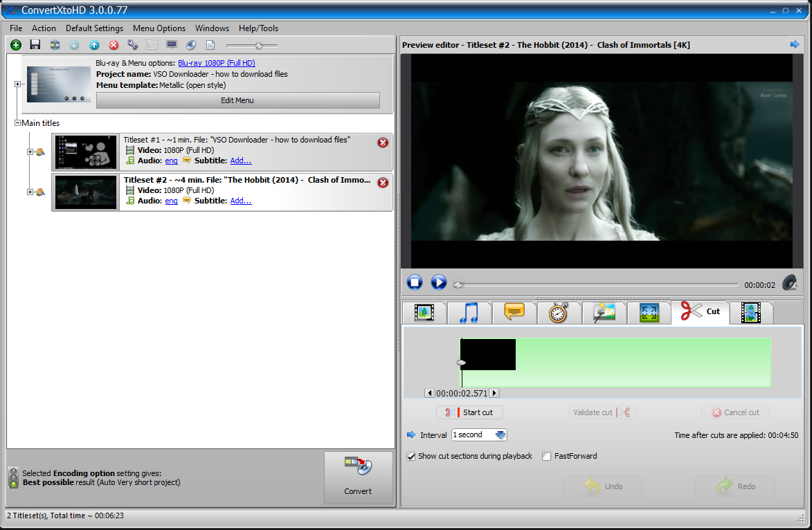Click the Redo button
The height and width of the screenshot is (530, 812).
pyautogui.click(x=735, y=486)
